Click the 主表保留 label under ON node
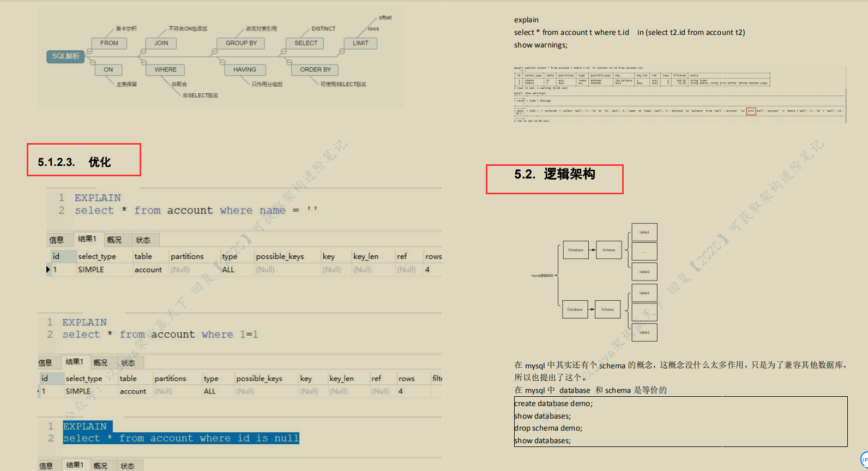The width and height of the screenshot is (868, 471). tap(126, 84)
